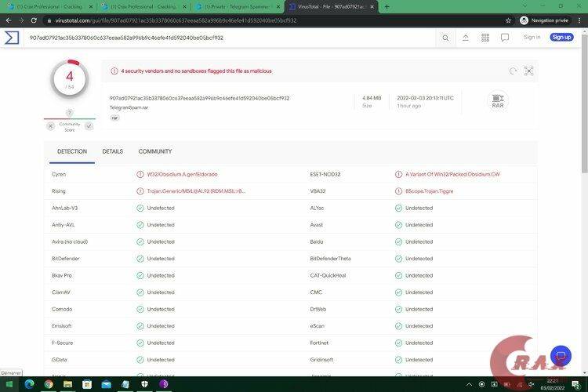The height and width of the screenshot is (392, 588).
Task: Click the Undetected result for Avast
Action: click(419, 225)
